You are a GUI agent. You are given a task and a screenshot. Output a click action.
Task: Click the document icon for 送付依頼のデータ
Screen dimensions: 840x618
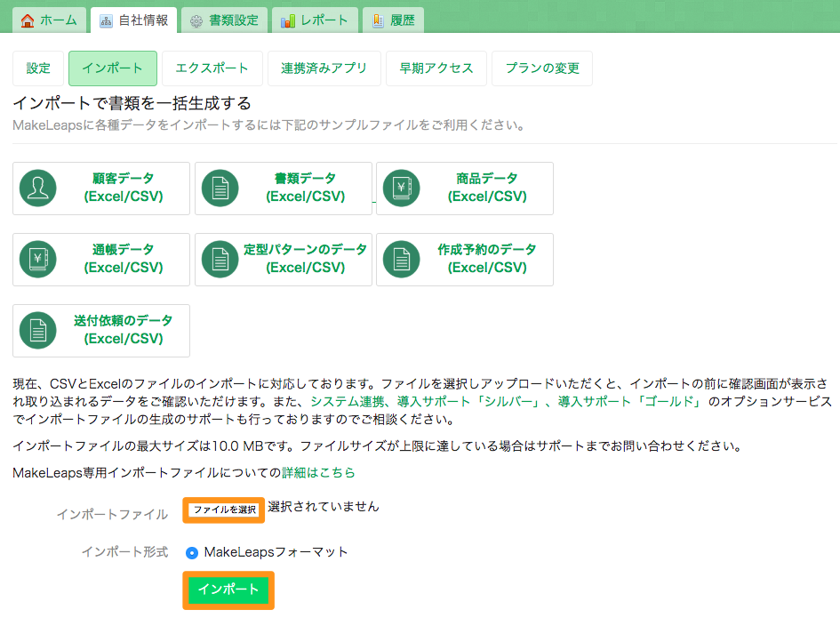[38, 331]
